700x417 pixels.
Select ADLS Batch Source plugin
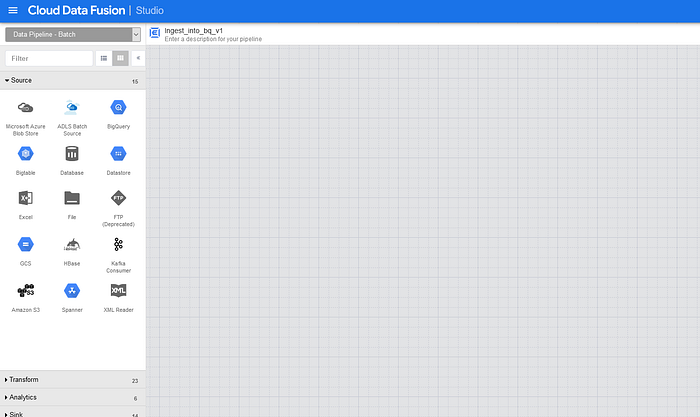coord(72,118)
